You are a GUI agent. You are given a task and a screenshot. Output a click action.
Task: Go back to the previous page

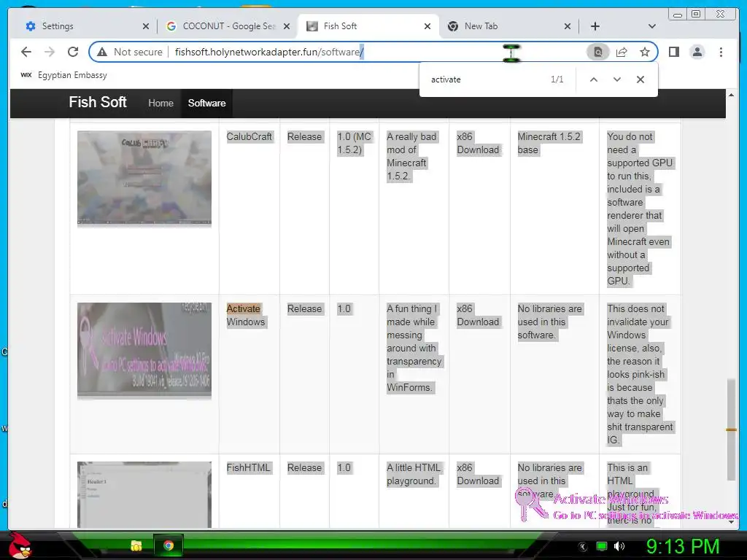pyautogui.click(x=26, y=52)
